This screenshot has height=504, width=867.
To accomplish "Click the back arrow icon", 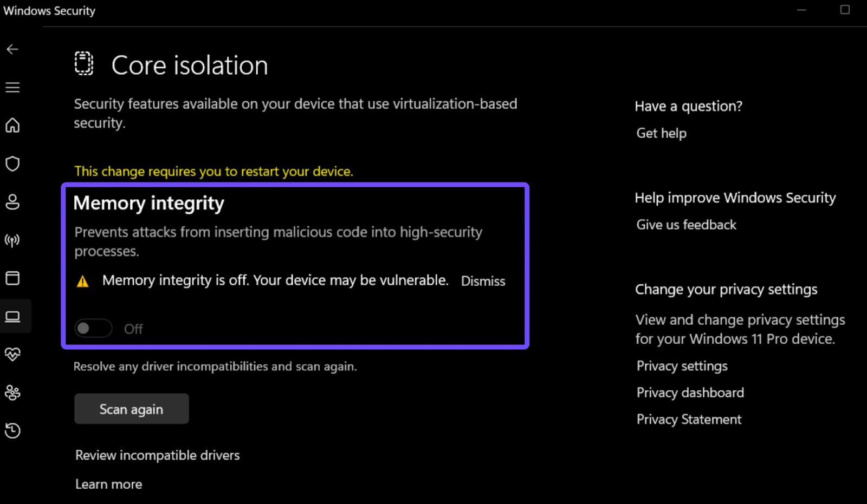I will 12,49.
